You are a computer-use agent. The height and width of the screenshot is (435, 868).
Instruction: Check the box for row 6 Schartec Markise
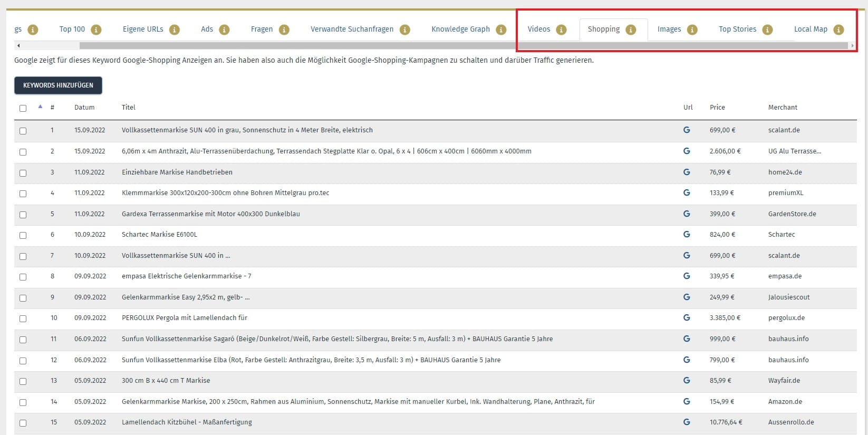coord(23,235)
